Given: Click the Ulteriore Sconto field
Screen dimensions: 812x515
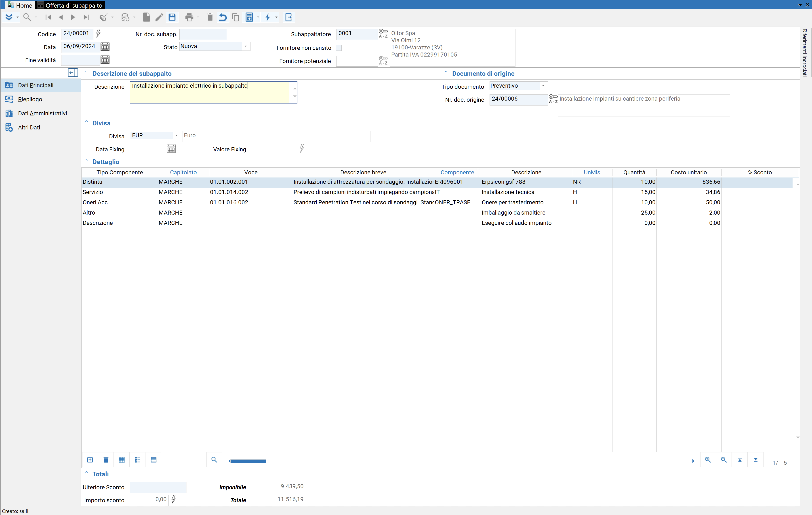Looking at the screenshot, I should tap(158, 487).
